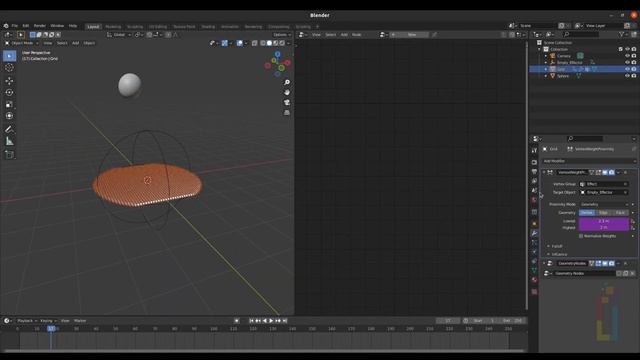Open the viewport Options dropdown

pos(282,35)
